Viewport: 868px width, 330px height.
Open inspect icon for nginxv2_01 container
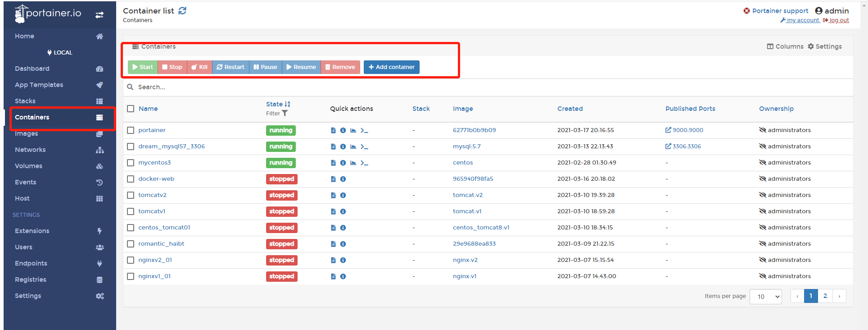[343, 260]
